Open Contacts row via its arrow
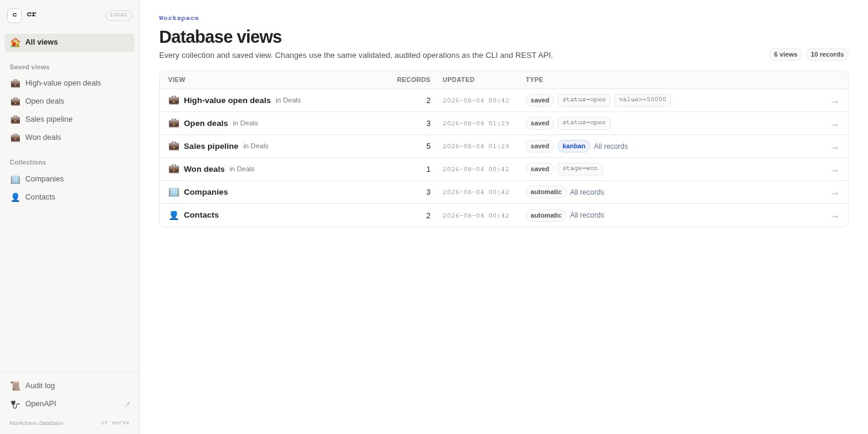 835,216
